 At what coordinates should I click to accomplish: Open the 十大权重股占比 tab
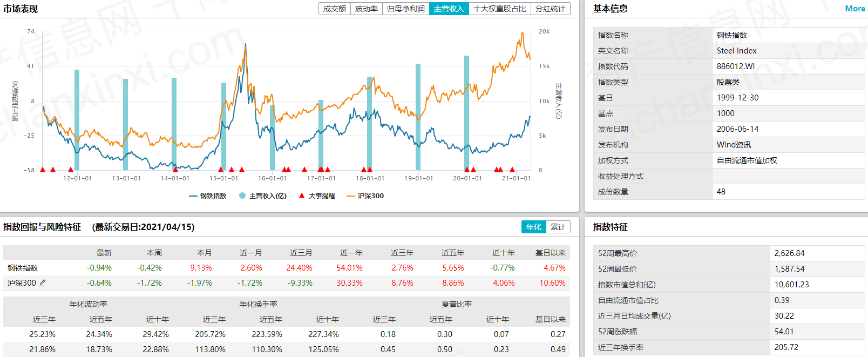coord(500,9)
